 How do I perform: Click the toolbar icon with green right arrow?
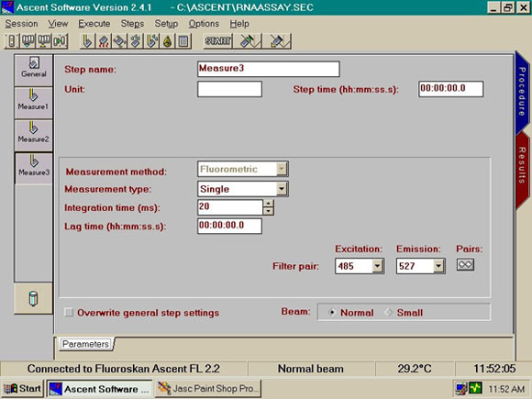[x=60, y=41]
